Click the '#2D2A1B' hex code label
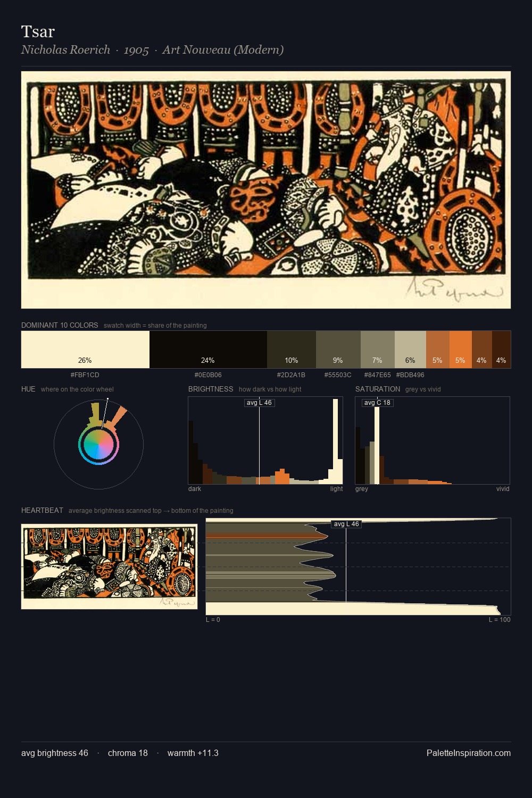This screenshot has width=532, height=798. click(291, 375)
